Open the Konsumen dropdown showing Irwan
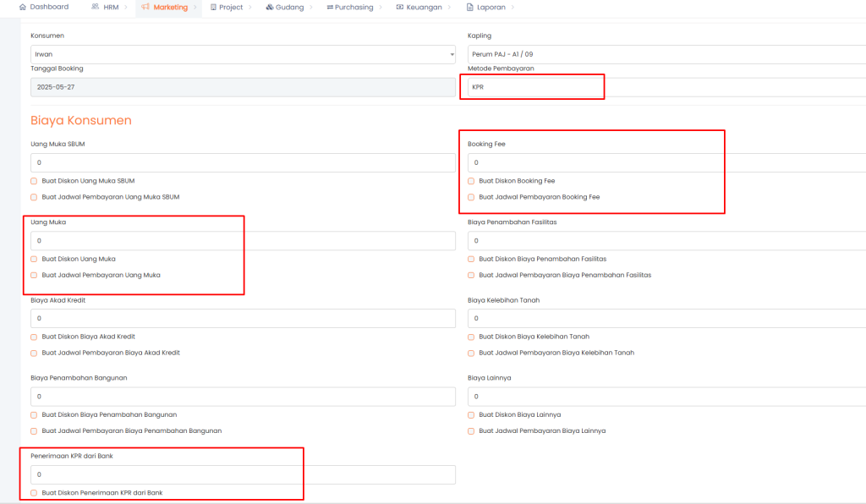 tap(243, 54)
